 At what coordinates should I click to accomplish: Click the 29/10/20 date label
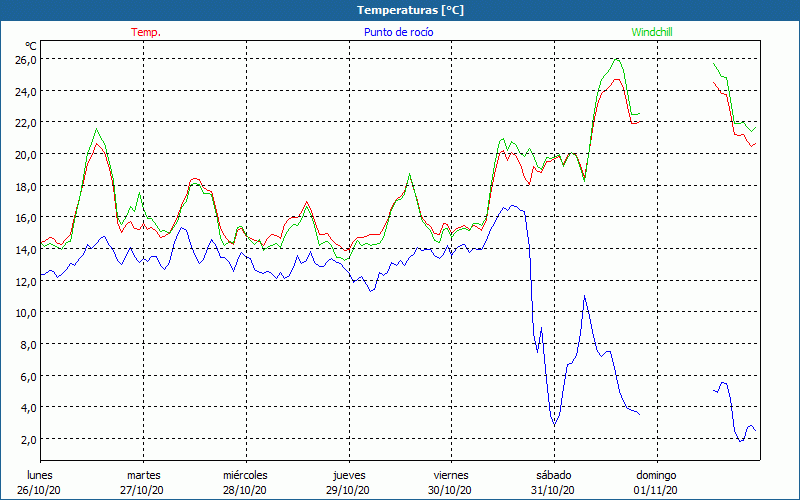(x=348, y=490)
